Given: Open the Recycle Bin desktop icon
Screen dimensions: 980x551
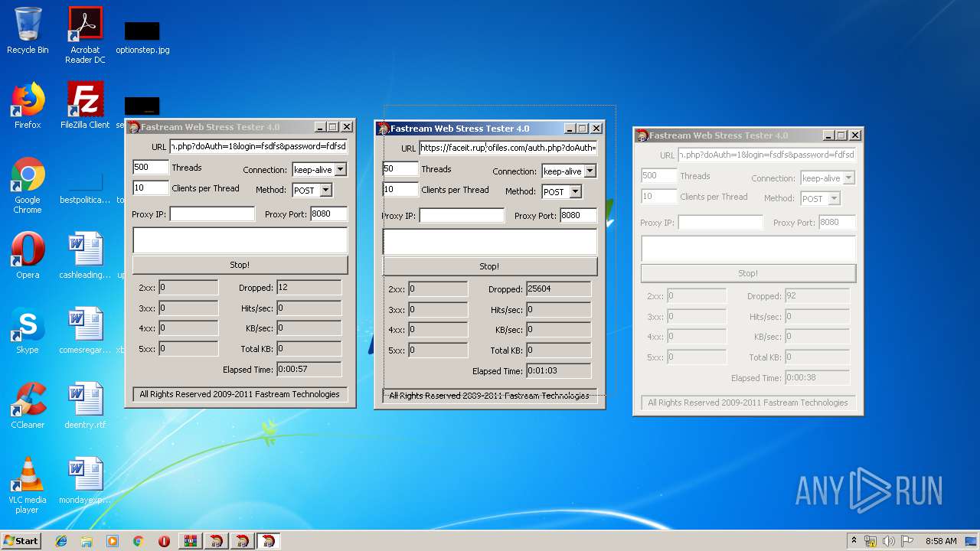Looking at the screenshot, I should click(28, 31).
